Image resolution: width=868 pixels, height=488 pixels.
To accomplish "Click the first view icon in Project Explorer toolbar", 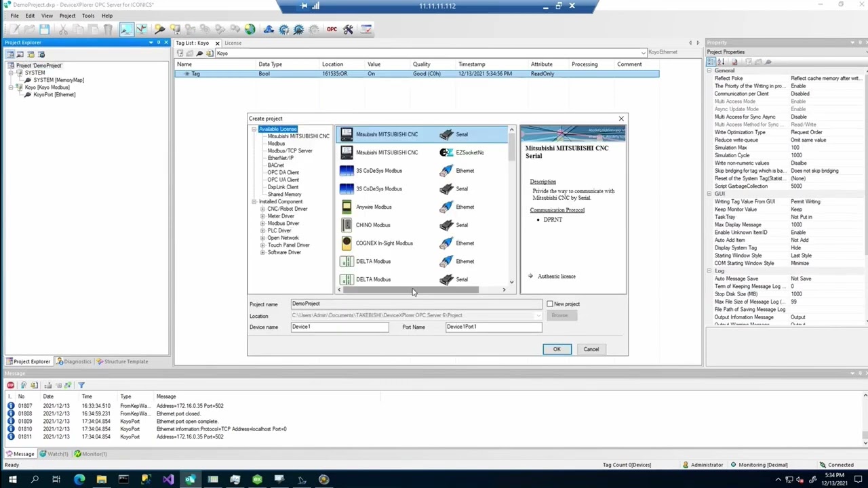I will click(x=10, y=54).
